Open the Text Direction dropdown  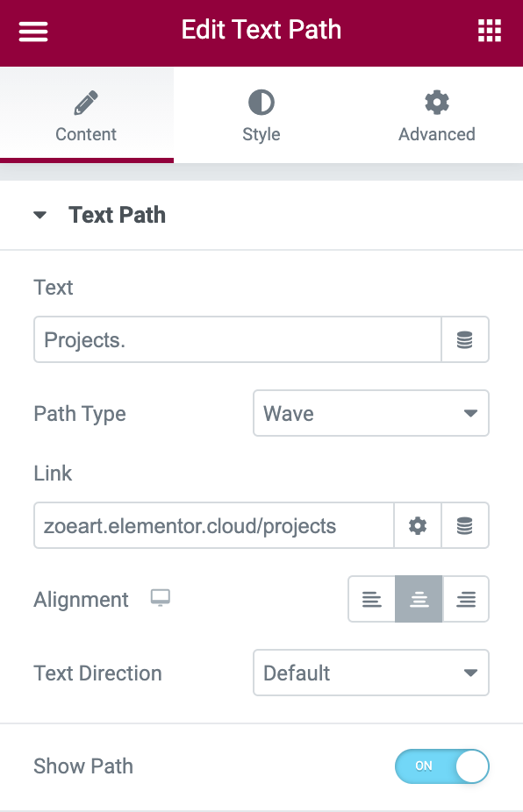click(371, 673)
